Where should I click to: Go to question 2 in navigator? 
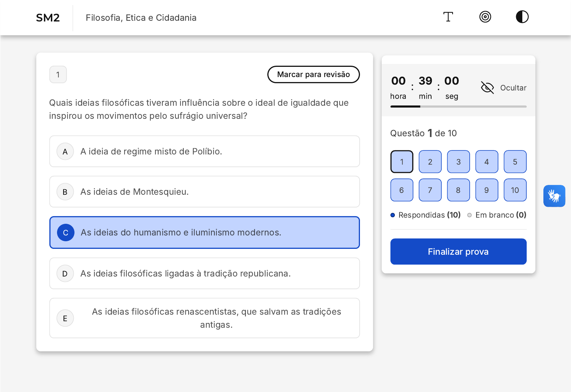tap(430, 162)
